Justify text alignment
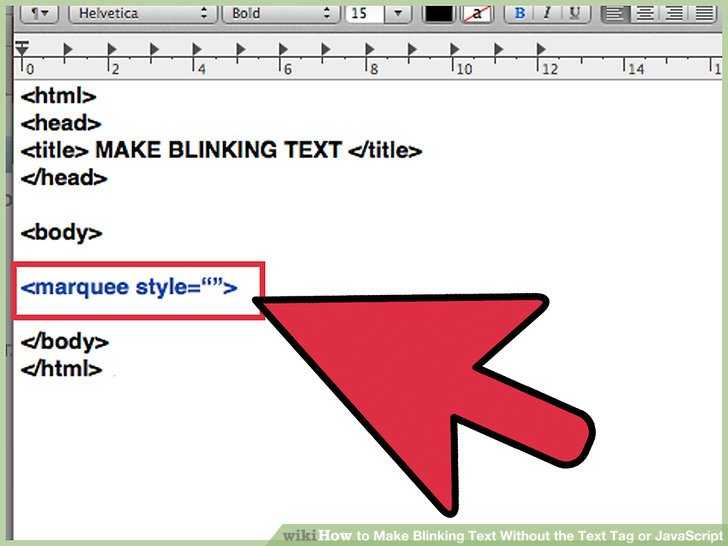Screen dimensions: 728x546 [704, 14]
